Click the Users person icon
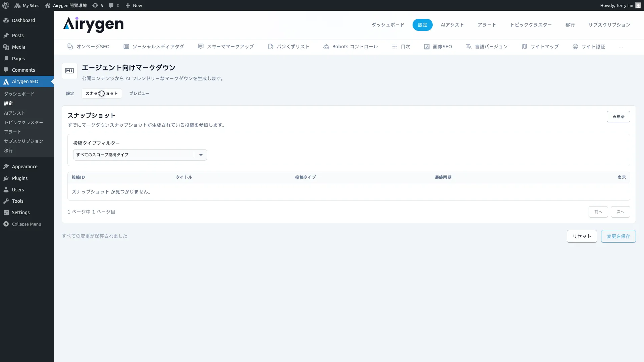The image size is (644, 362). click(6, 190)
